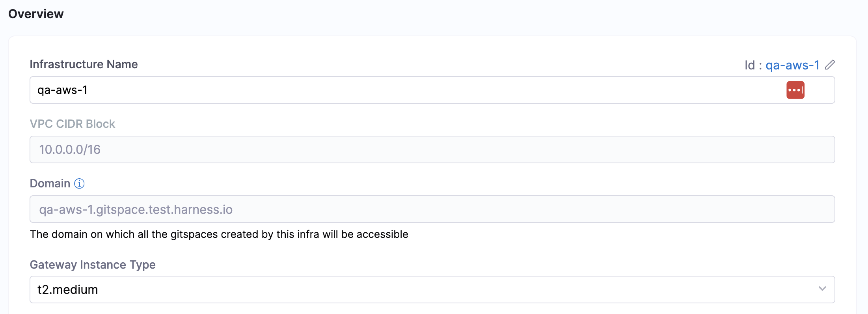Click the domain helper description text
This screenshot has width=868, height=314.
tap(219, 234)
